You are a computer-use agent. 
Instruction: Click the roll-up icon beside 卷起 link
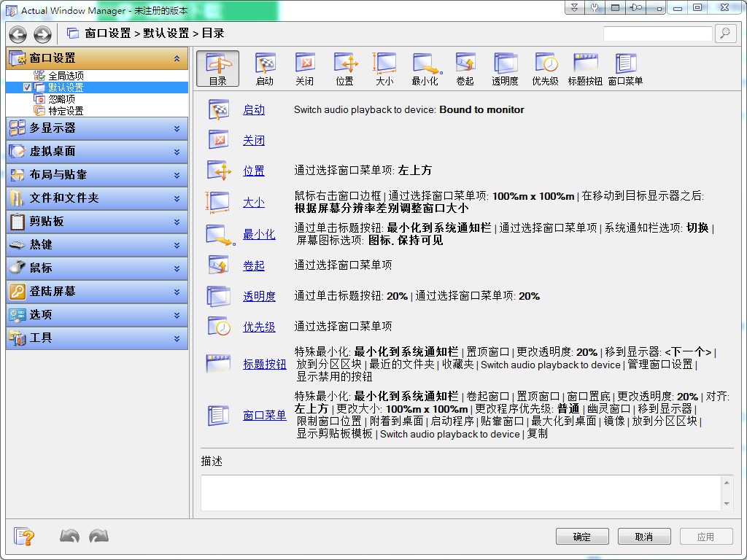[x=219, y=265]
